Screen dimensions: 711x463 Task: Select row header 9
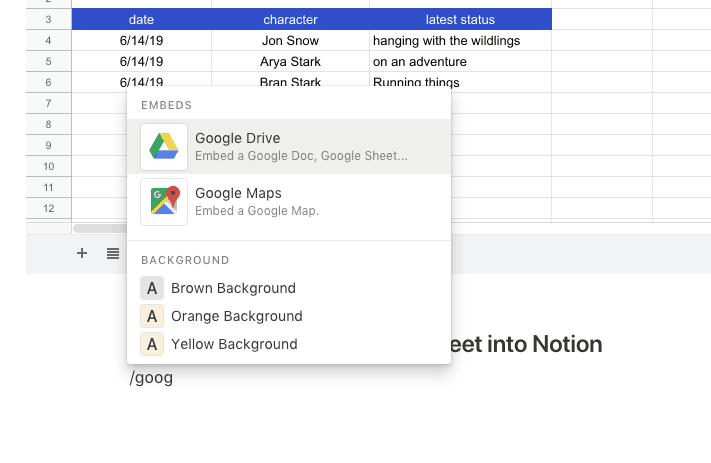[x=49, y=145]
